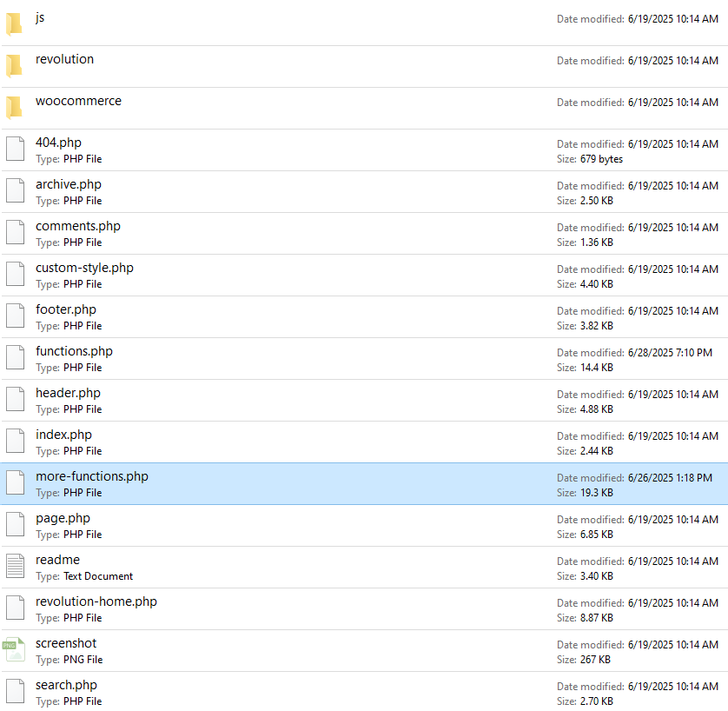This screenshot has width=728, height=711.
Task: Select the comments.php file name
Action: (78, 226)
